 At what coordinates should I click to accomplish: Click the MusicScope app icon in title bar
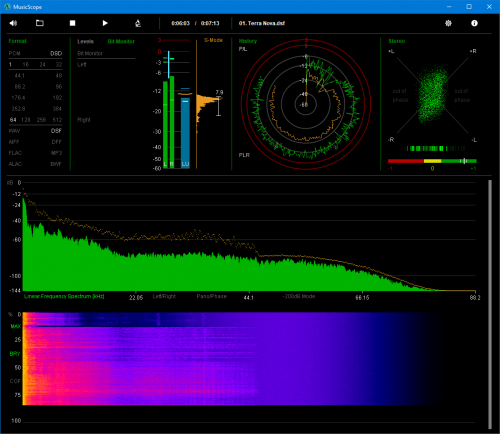pyautogui.click(x=7, y=7)
